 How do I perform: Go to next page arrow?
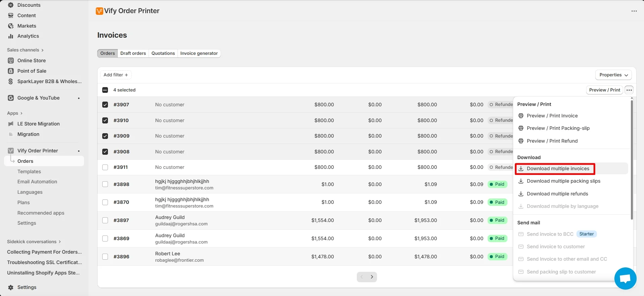372,277
